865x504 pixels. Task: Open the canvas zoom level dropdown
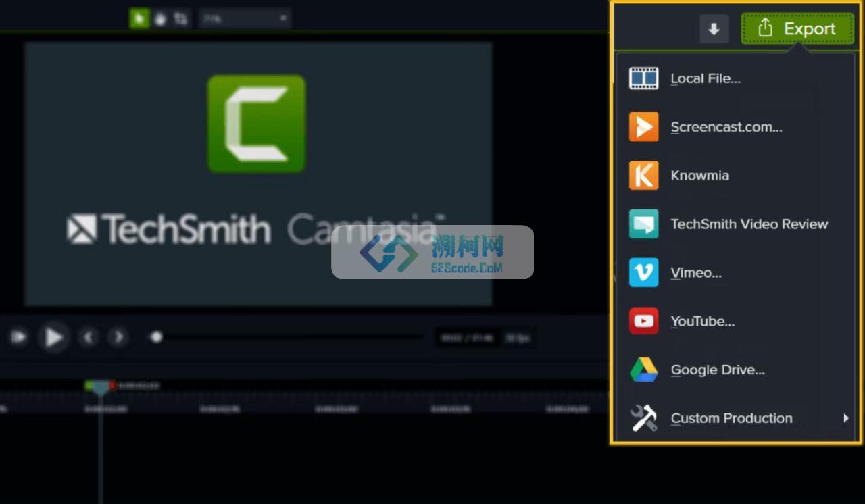click(x=245, y=19)
